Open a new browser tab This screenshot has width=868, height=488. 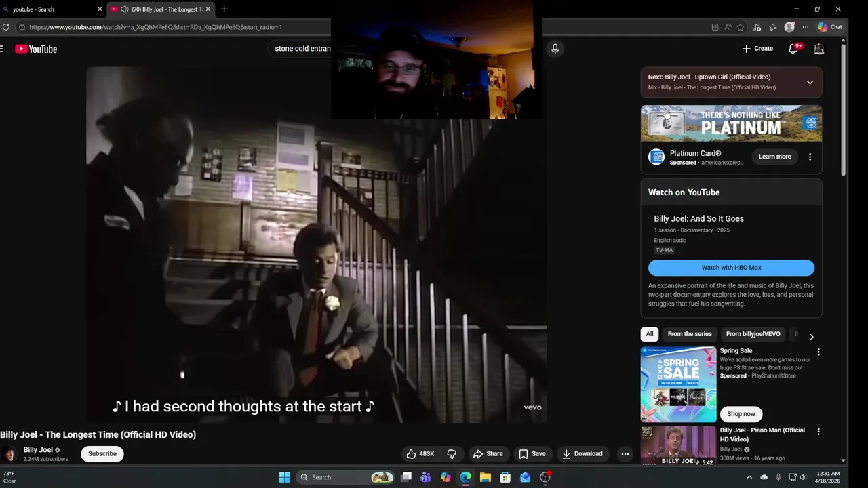click(224, 9)
